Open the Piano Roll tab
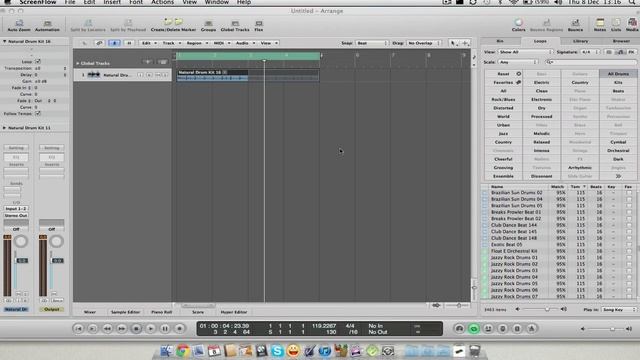This screenshot has height=360, width=640. pyautogui.click(x=162, y=312)
